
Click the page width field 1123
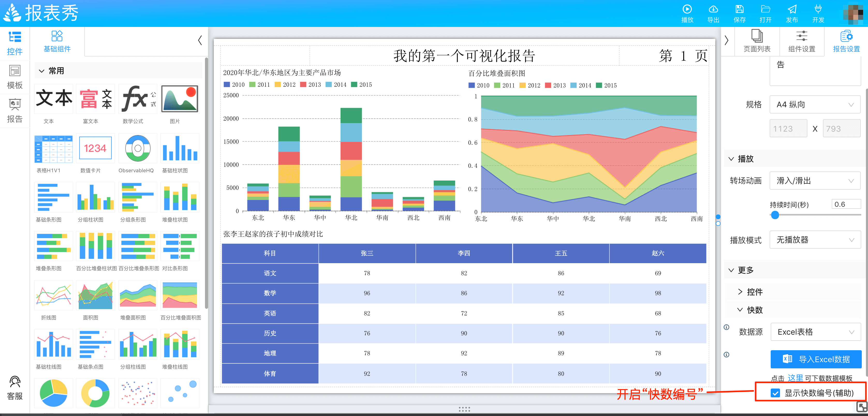point(788,128)
